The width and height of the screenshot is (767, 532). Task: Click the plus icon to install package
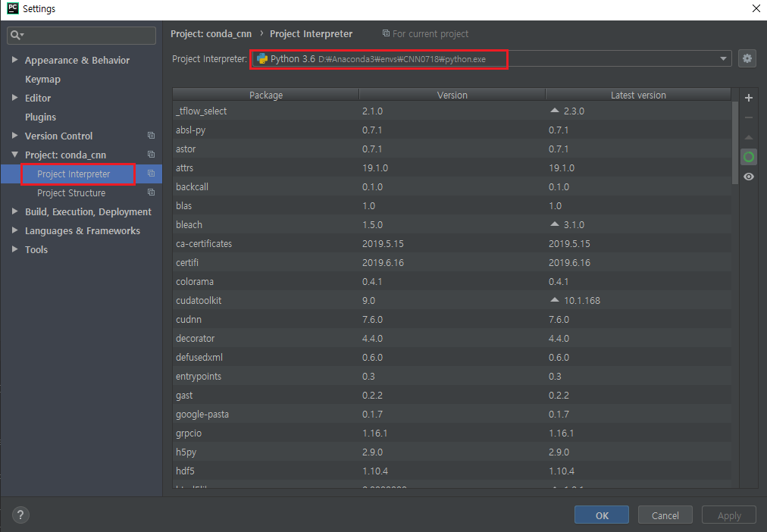tap(748, 98)
